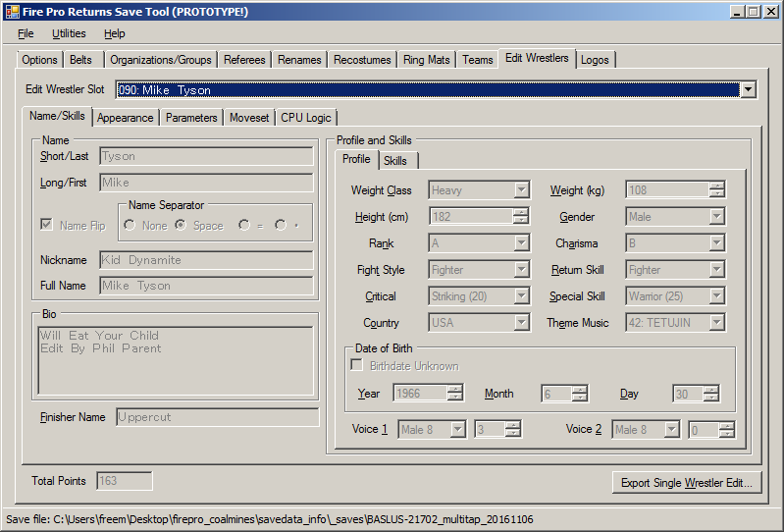Expand the Special Skill dropdown

[717, 296]
